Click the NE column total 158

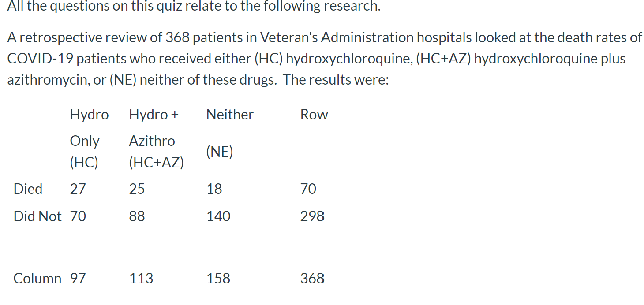[219, 279]
